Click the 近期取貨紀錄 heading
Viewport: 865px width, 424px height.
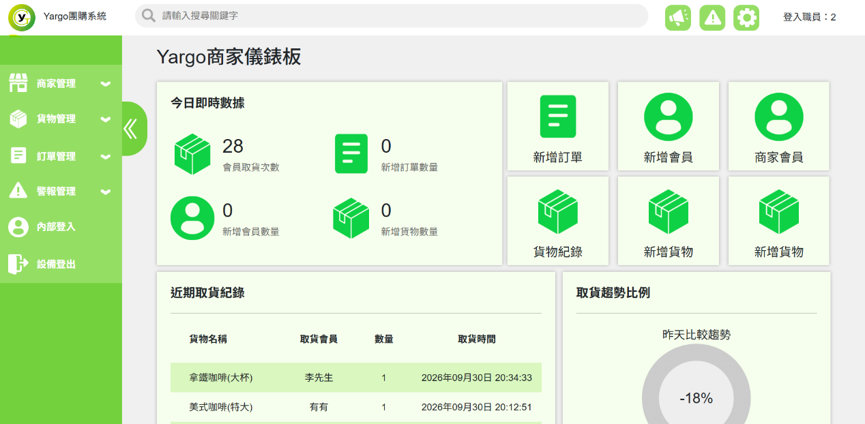pos(208,293)
